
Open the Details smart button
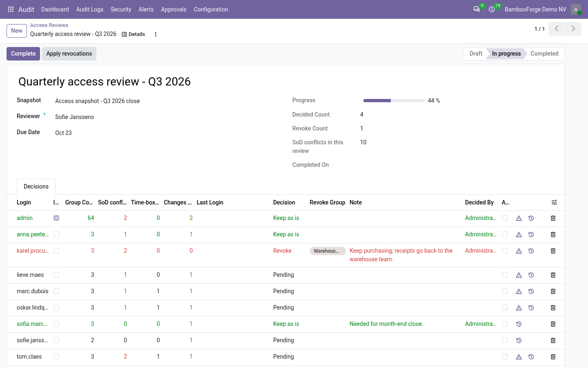[x=134, y=34]
